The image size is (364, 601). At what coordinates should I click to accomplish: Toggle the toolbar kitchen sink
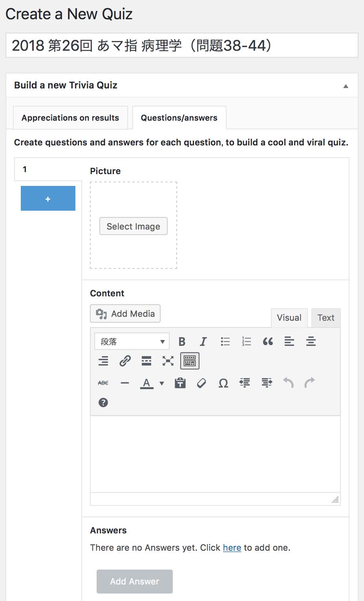click(190, 361)
